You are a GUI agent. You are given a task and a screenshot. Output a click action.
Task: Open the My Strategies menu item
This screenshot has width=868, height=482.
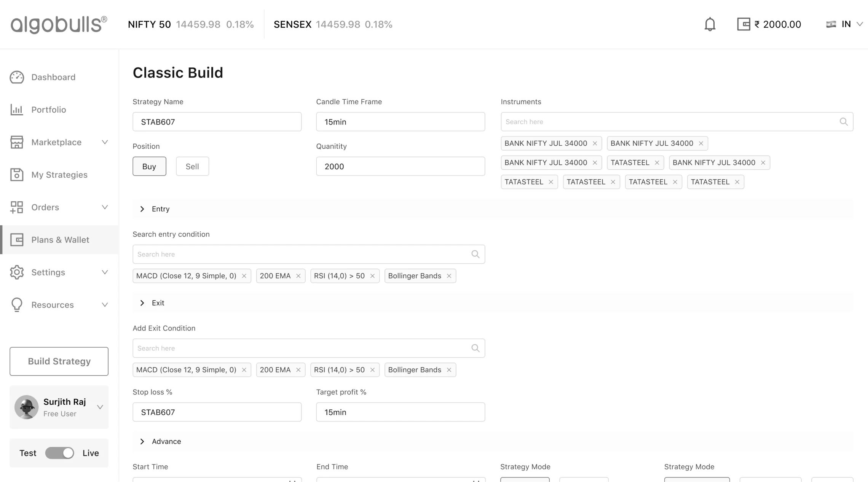59,175
